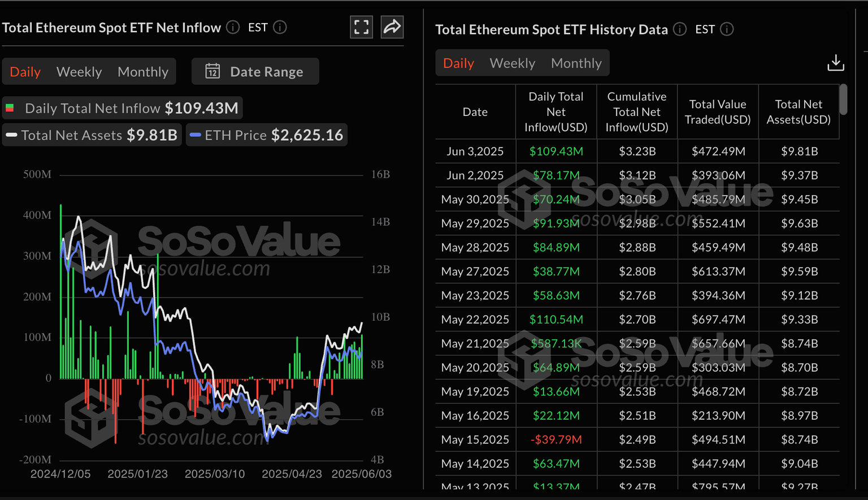Open info icon beside History Data title
868x500 pixels.
click(680, 29)
